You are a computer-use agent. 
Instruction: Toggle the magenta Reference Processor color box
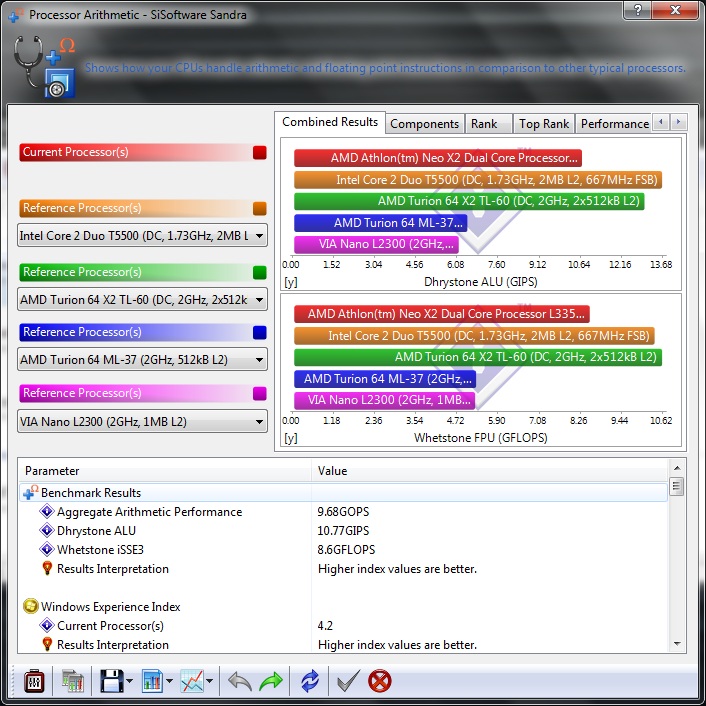[260, 394]
